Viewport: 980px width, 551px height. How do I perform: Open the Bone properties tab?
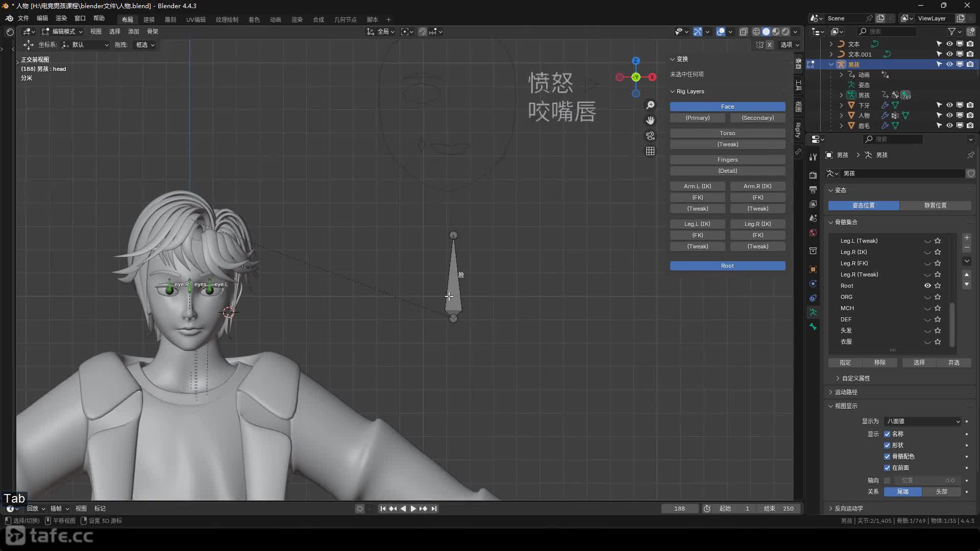(x=813, y=327)
